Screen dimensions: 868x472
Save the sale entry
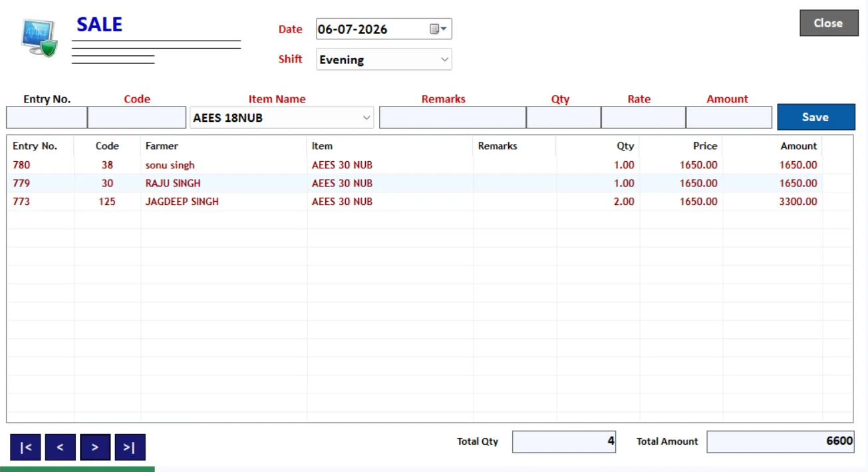pos(816,117)
